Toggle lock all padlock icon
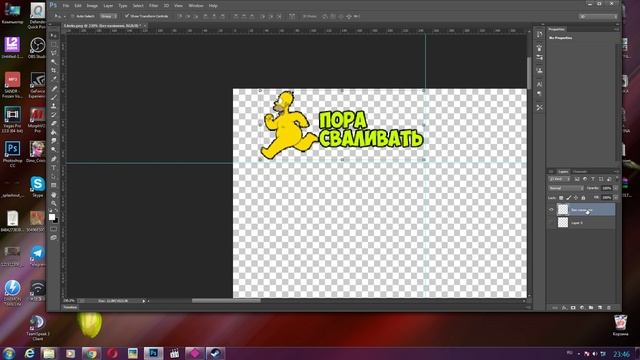640x360 pixels. [583, 198]
